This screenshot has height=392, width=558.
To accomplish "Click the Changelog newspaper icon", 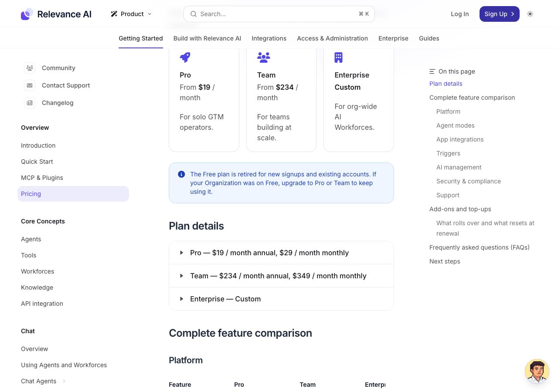I will click(x=30, y=103).
